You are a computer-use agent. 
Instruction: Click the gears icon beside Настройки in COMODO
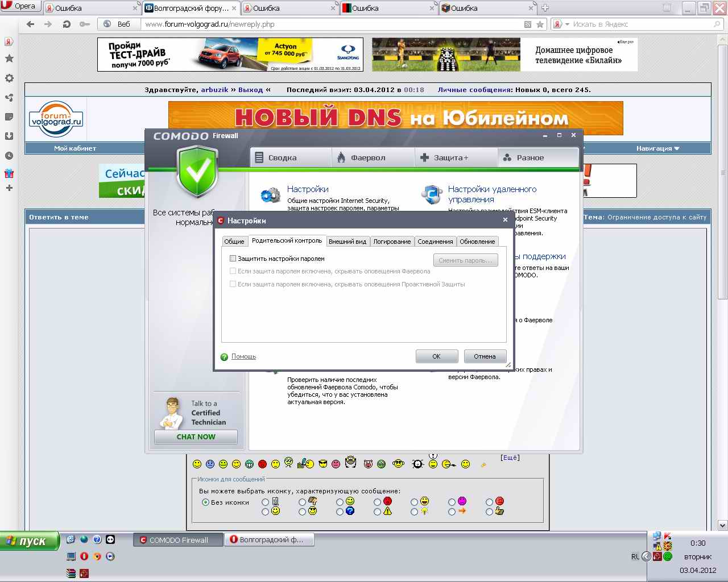coord(271,195)
